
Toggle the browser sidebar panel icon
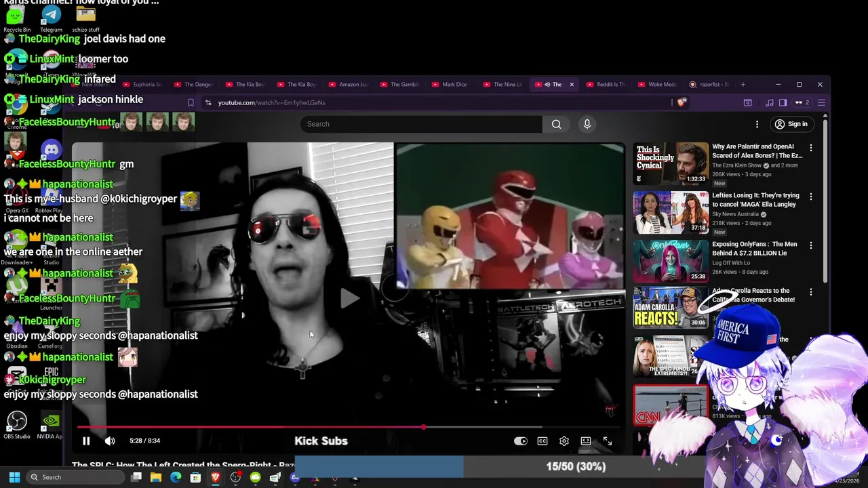tap(783, 102)
